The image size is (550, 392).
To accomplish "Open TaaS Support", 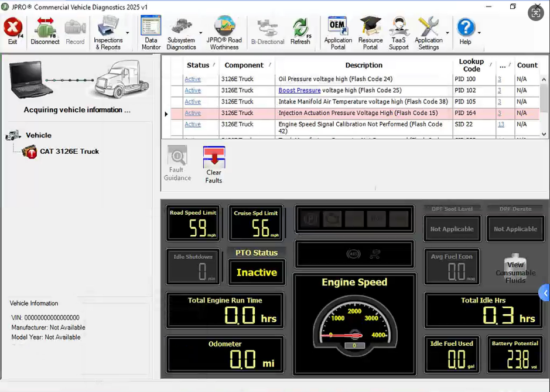I will pos(398,33).
